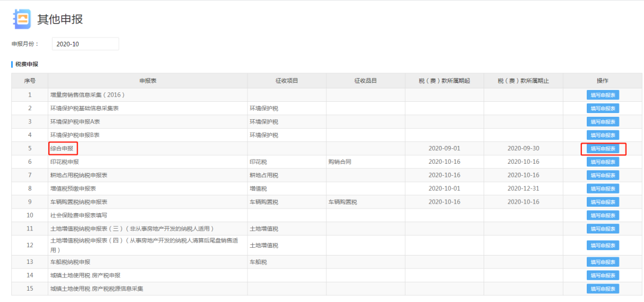Click 填写申报表 for 城镇土地使用税 房产税税源信息采集

pyautogui.click(x=602, y=288)
